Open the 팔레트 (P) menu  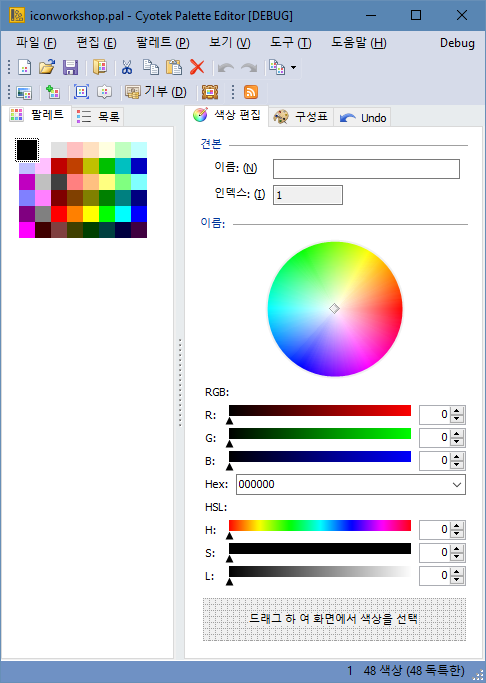[x=163, y=43]
